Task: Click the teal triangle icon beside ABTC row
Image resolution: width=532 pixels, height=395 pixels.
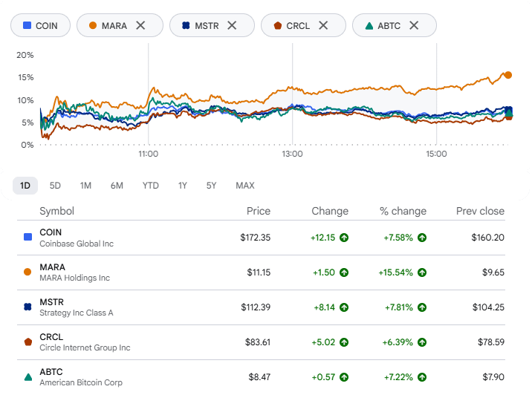Action: (28, 376)
